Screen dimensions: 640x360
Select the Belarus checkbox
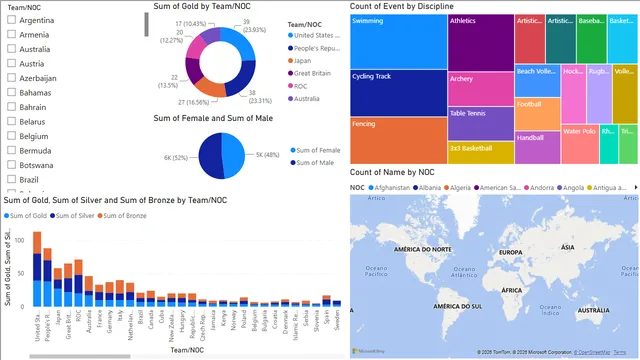[12, 121]
